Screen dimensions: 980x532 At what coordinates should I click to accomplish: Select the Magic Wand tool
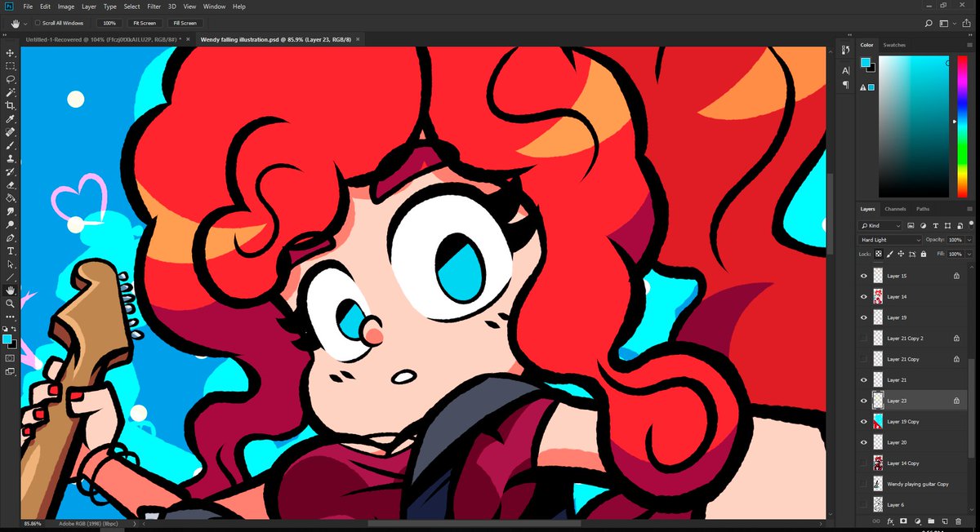click(10, 92)
